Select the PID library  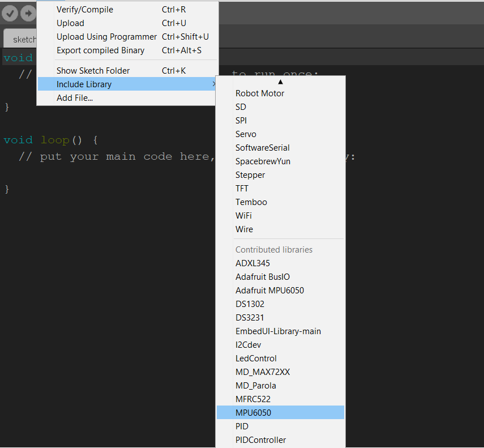tap(280, 426)
